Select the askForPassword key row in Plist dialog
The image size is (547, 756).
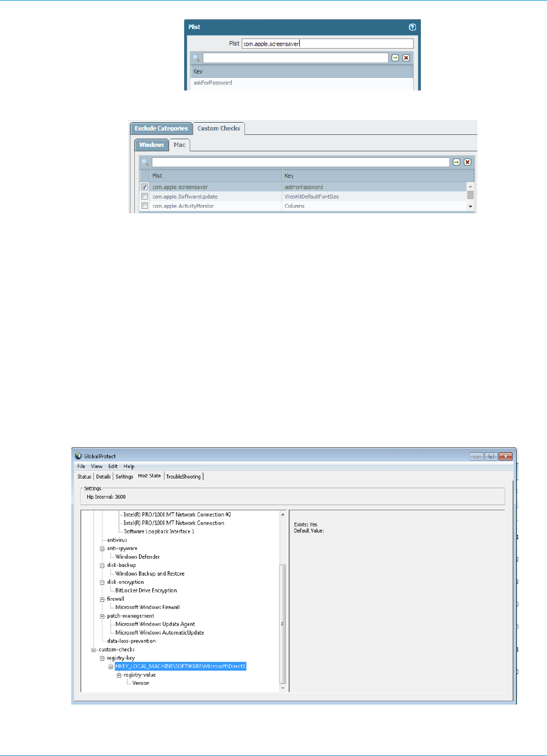click(x=301, y=83)
